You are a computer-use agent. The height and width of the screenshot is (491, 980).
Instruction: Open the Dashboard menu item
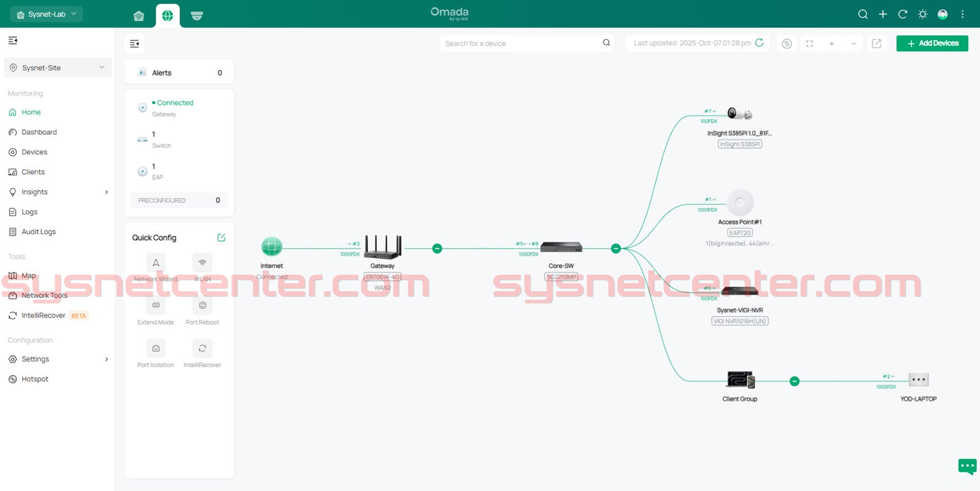[x=39, y=132]
